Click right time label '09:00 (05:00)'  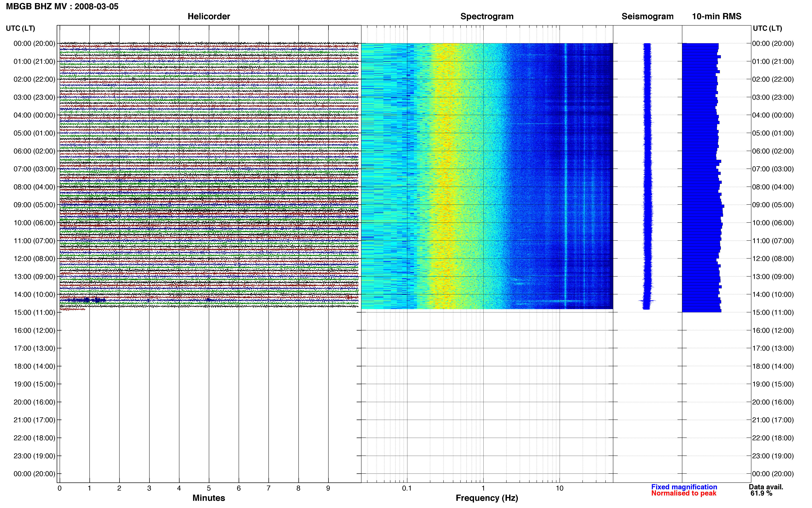773,205
